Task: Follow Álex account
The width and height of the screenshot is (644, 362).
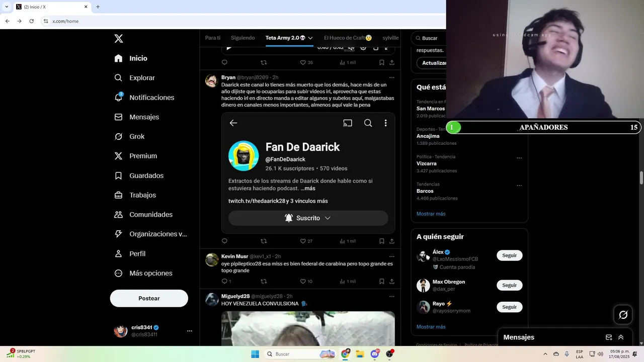Action: [509, 255]
